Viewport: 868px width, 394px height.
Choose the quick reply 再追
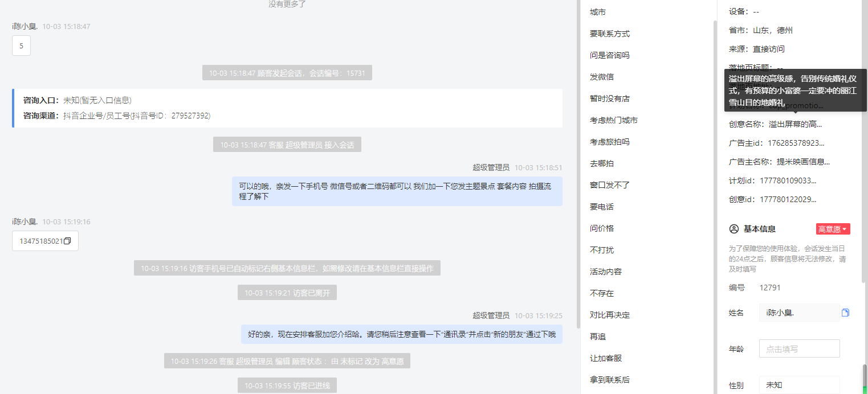(x=598, y=336)
